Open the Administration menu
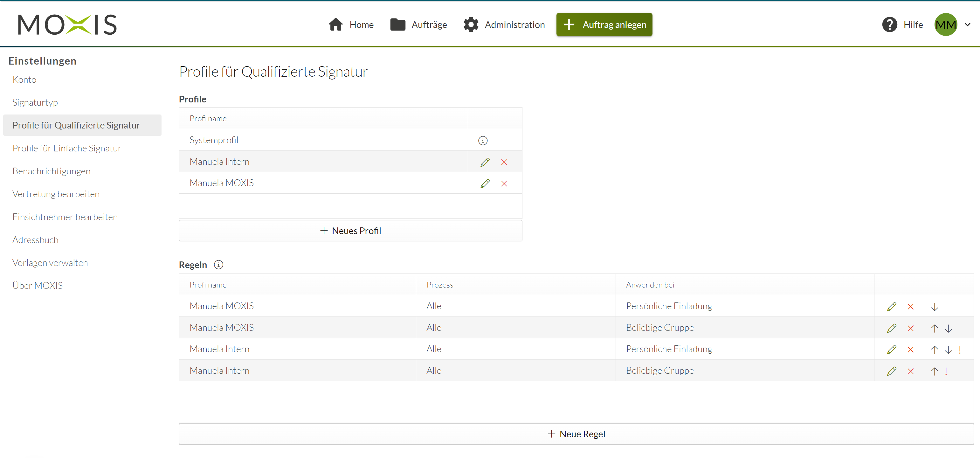980x458 pixels. tap(504, 25)
